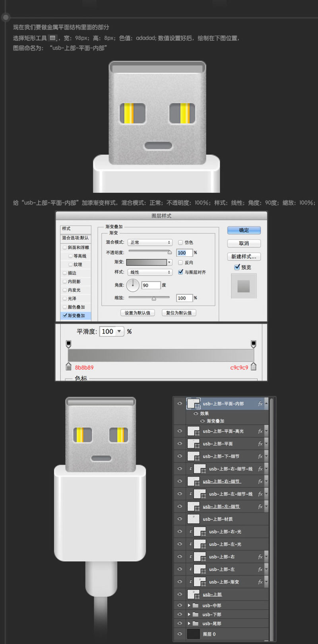Hide the 图层 0 layer
Viewport: 318px width, 644px height.
click(180, 634)
